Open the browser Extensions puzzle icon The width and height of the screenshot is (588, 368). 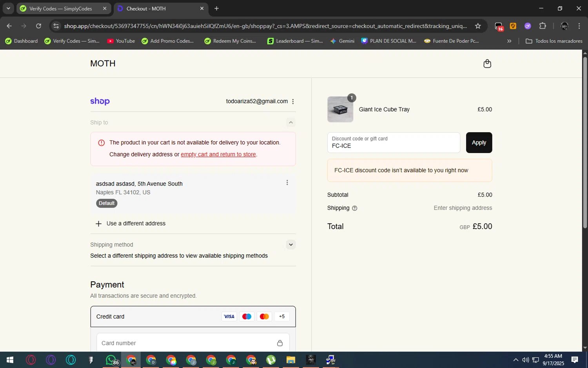point(543,26)
